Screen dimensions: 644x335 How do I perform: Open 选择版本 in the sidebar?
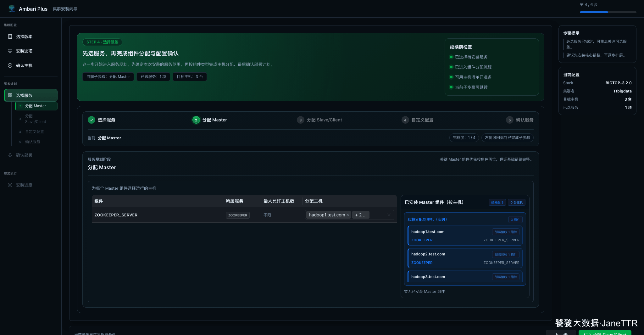pyautogui.click(x=31, y=36)
